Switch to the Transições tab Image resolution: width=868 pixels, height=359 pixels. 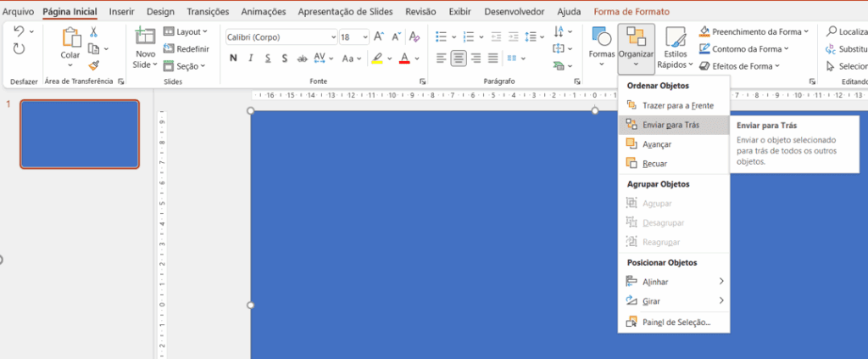(x=208, y=12)
